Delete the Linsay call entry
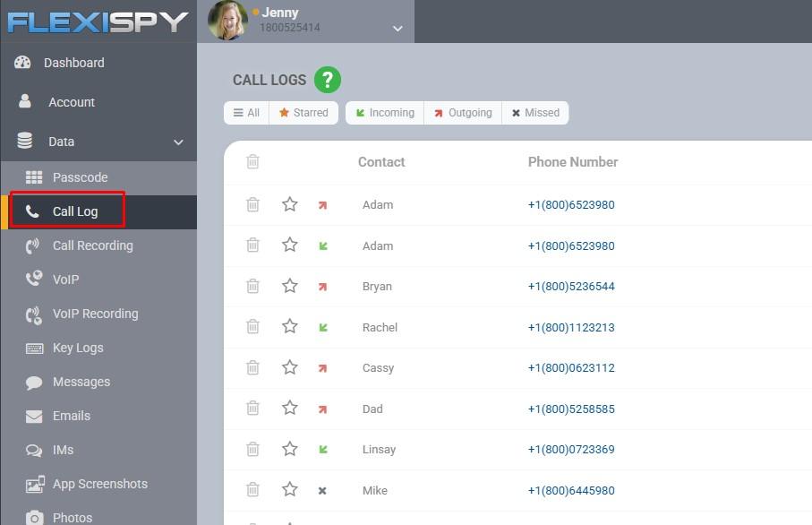Screen dimensions: 812x525 pyautogui.click(x=252, y=449)
